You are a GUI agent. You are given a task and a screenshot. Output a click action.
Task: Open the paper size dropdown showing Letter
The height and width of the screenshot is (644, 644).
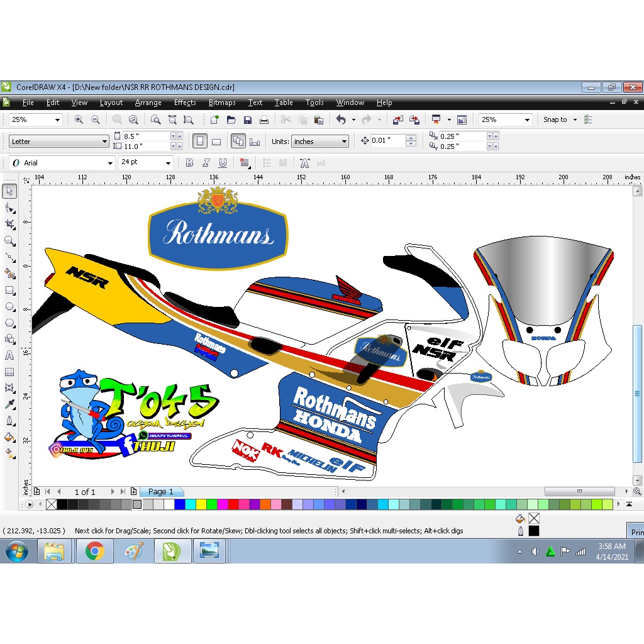(x=104, y=141)
